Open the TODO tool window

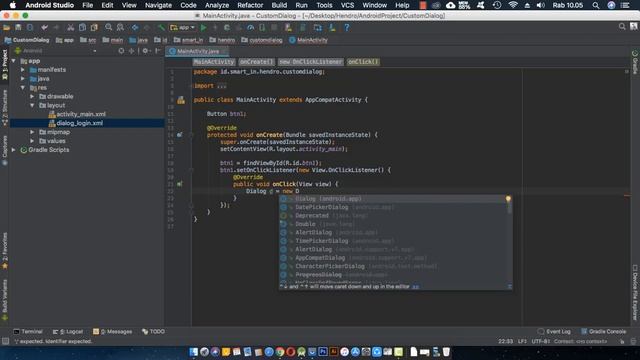tap(153, 331)
